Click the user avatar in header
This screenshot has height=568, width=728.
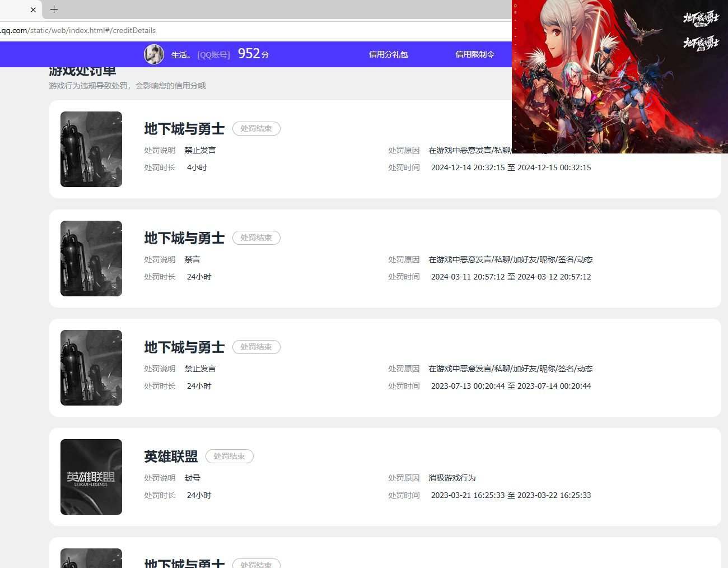(x=154, y=54)
